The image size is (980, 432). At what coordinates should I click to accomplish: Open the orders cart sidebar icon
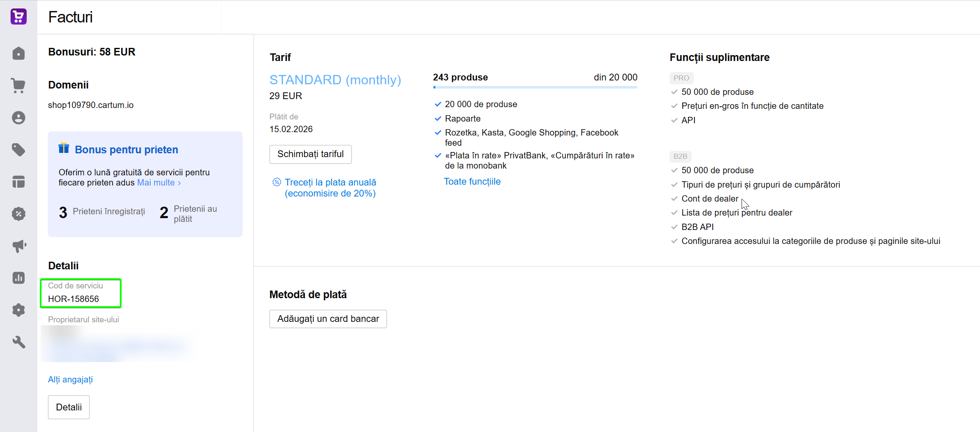(x=19, y=86)
